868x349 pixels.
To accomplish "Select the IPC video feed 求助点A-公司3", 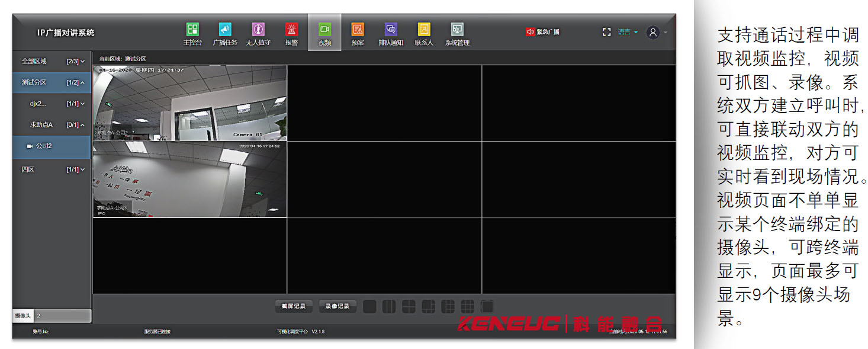I will tap(190, 180).
